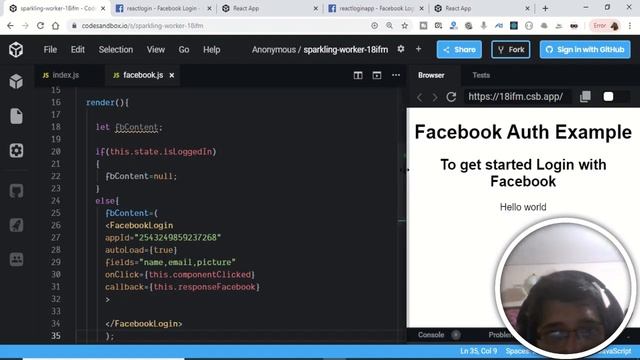Bookmark this page with the star
The width and height of the screenshot is (640, 360).
[404, 26]
